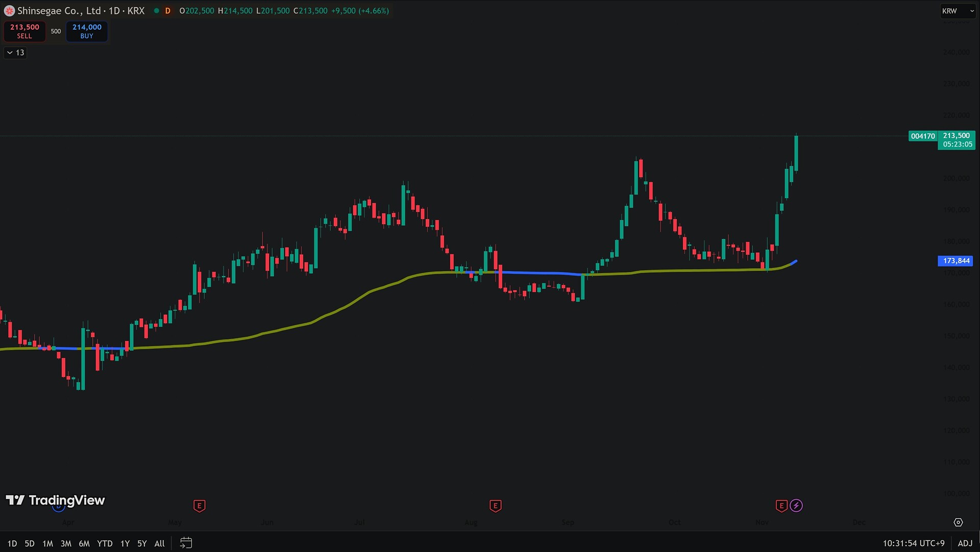Select the 6M time range
Screen dimensions: 980x552
pos(84,543)
